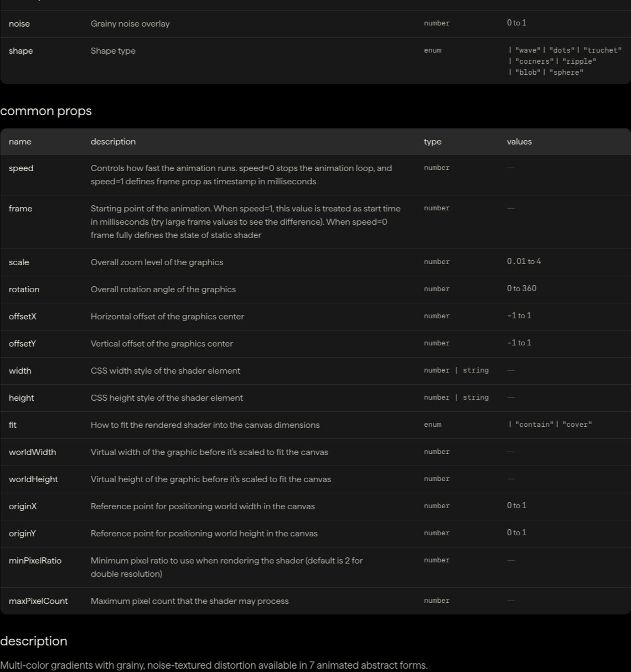Click the 'enum' type in shape row
The width and height of the screenshot is (631, 672).
(433, 50)
